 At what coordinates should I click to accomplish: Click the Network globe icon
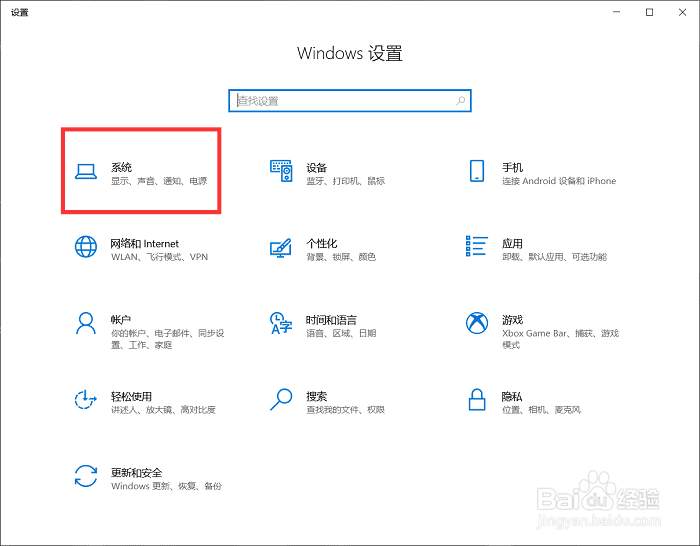point(86,247)
